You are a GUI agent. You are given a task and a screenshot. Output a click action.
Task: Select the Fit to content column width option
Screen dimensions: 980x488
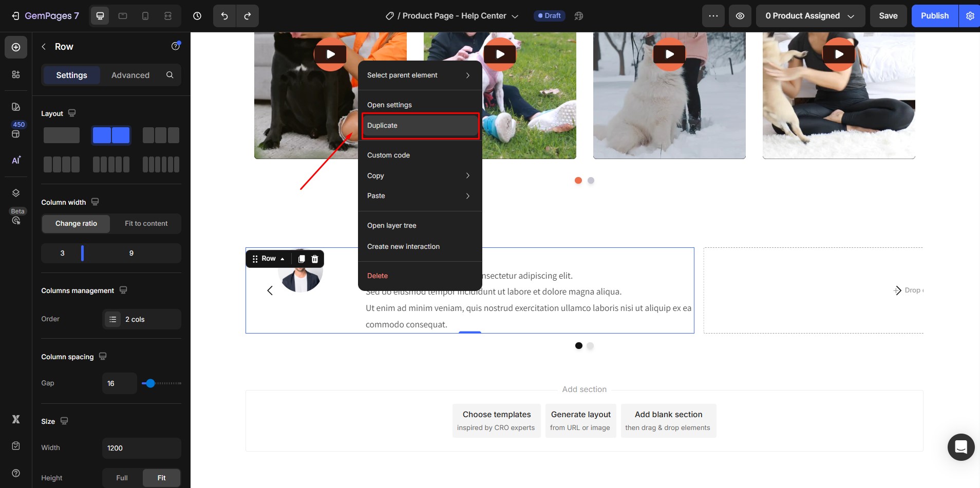[146, 224]
